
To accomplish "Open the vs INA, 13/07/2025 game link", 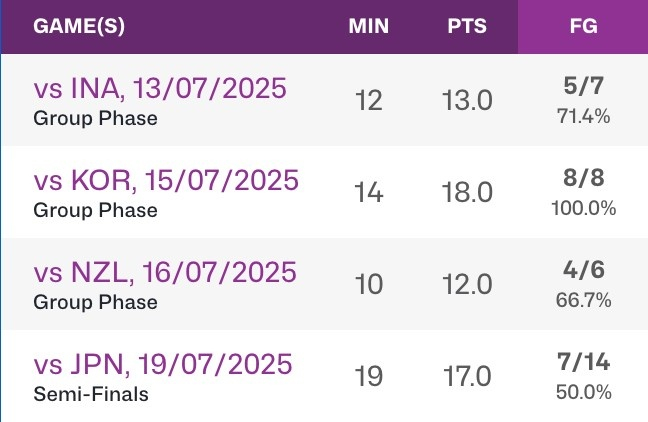I will (x=160, y=89).
